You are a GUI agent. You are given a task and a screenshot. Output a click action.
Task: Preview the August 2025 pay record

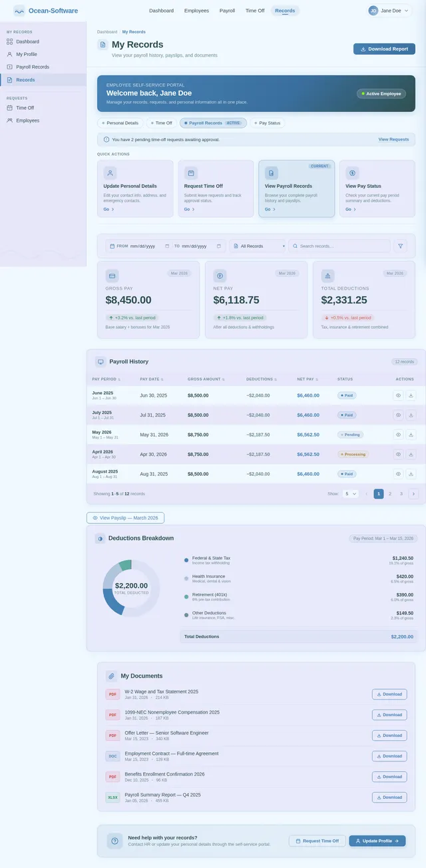tap(398, 474)
